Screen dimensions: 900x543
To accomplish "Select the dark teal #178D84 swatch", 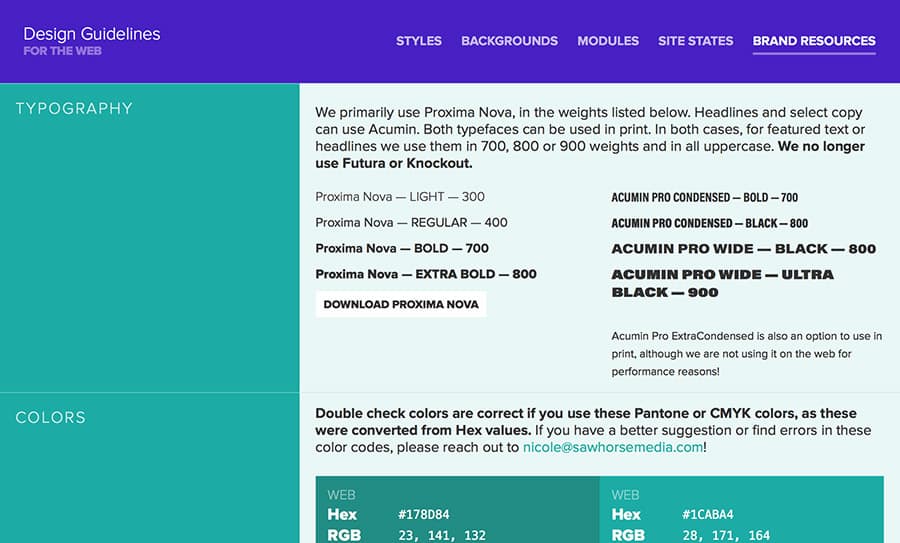I will point(457,510).
